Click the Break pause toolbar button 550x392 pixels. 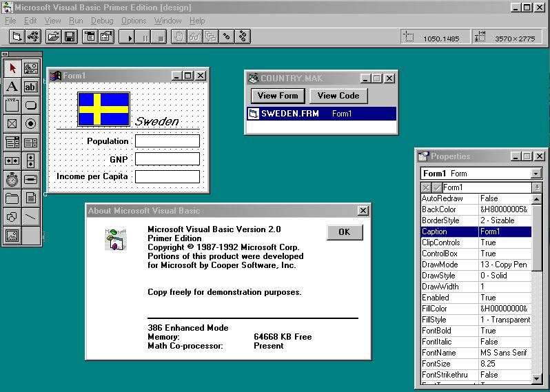(x=143, y=37)
